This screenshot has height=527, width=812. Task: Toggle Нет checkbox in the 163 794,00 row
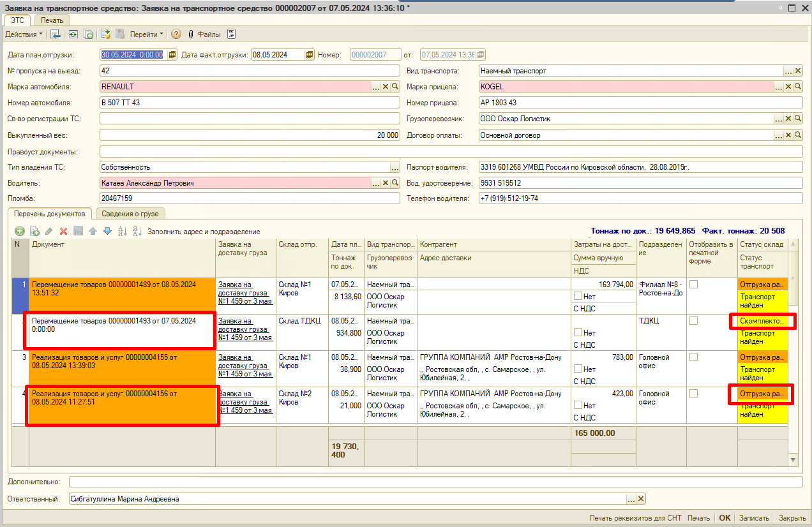coord(578,296)
